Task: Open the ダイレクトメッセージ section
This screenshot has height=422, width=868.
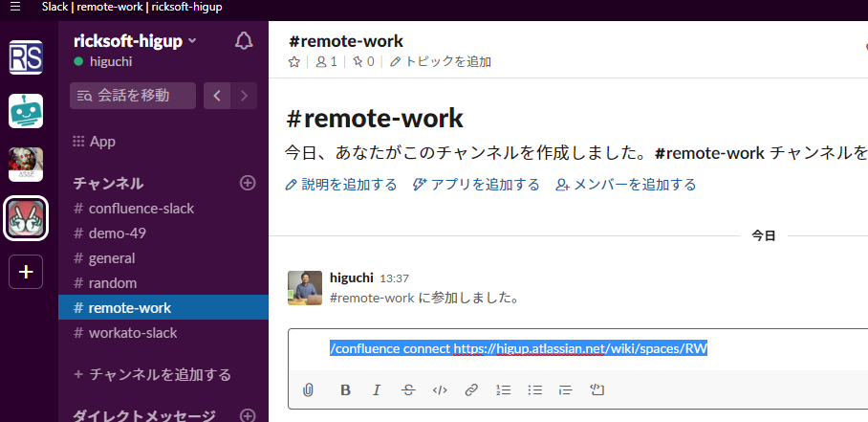Action: pos(144,415)
